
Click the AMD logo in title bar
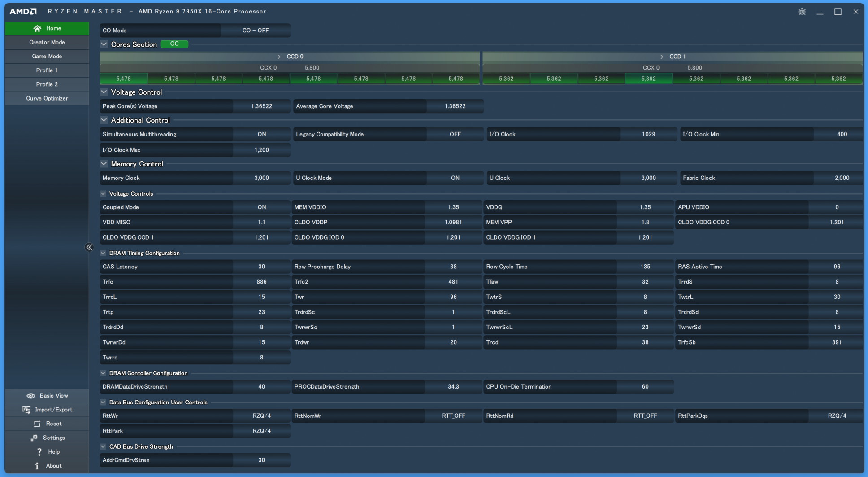[23, 11]
